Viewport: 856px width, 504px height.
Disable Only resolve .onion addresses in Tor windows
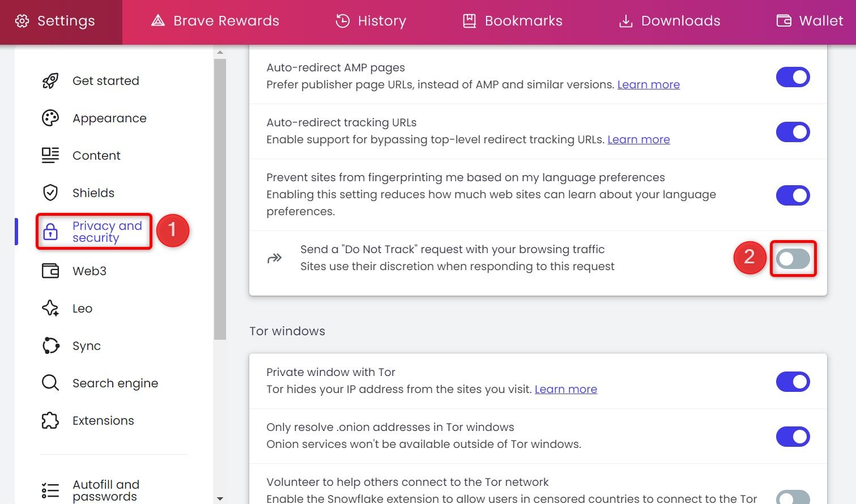pos(793,436)
